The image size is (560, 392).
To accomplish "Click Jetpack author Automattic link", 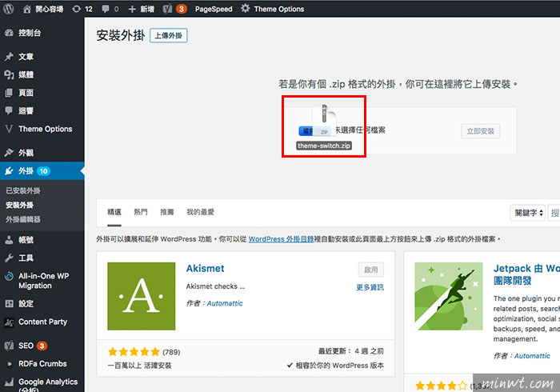I will coord(532,356).
